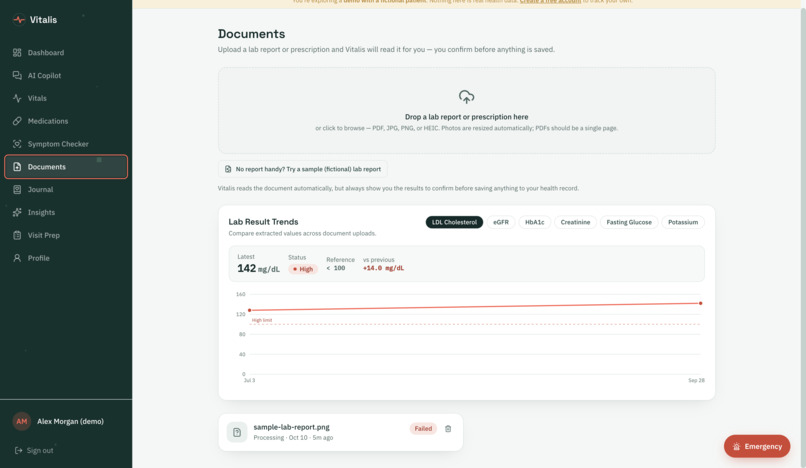Click the Visit Prep clipboard icon
806x468 pixels.
coord(17,235)
